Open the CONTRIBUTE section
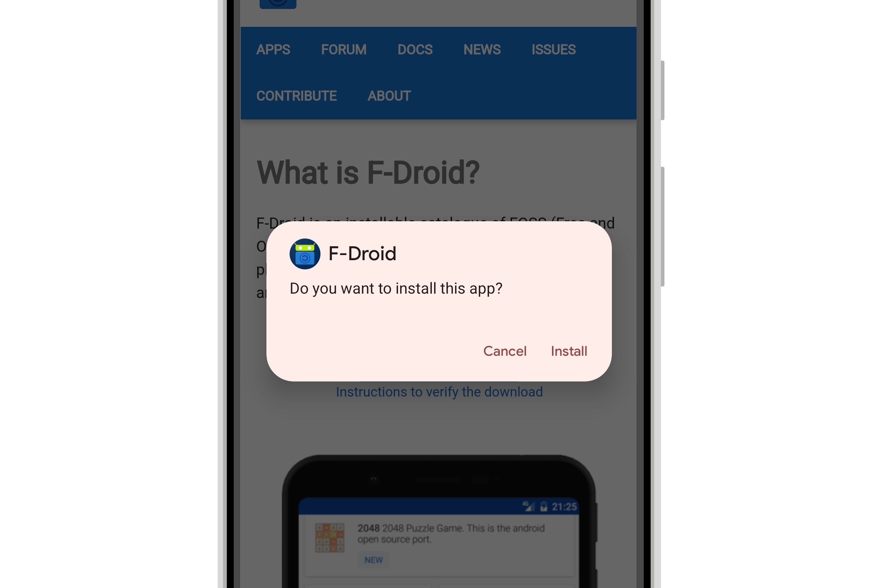The height and width of the screenshot is (588, 882). pos(297,96)
